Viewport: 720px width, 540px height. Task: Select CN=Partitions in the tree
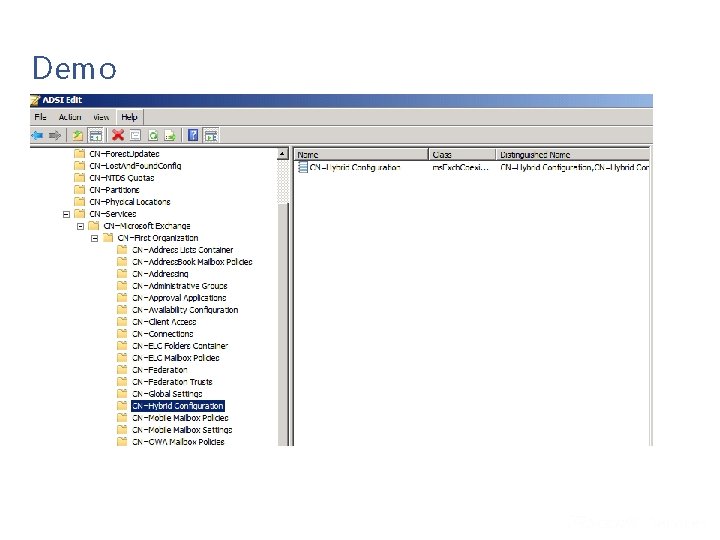click(114, 190)
